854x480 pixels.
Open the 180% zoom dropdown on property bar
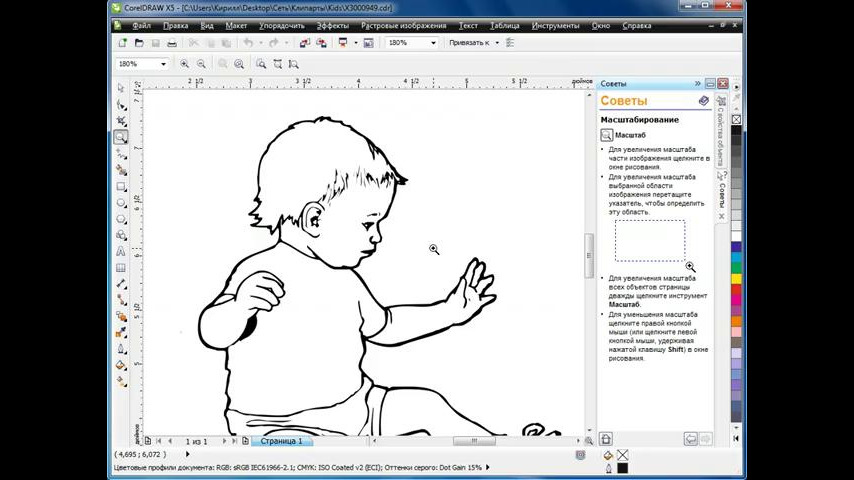164,64
